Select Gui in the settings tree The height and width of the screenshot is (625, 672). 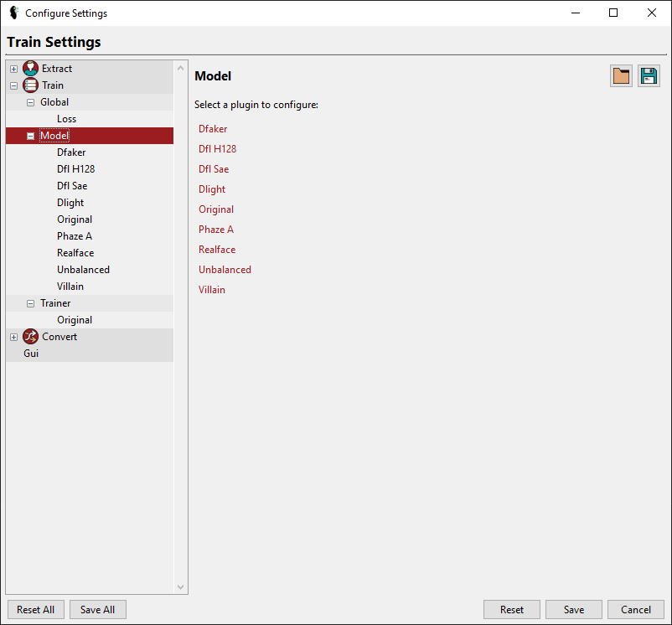click(x=31, y=354)
